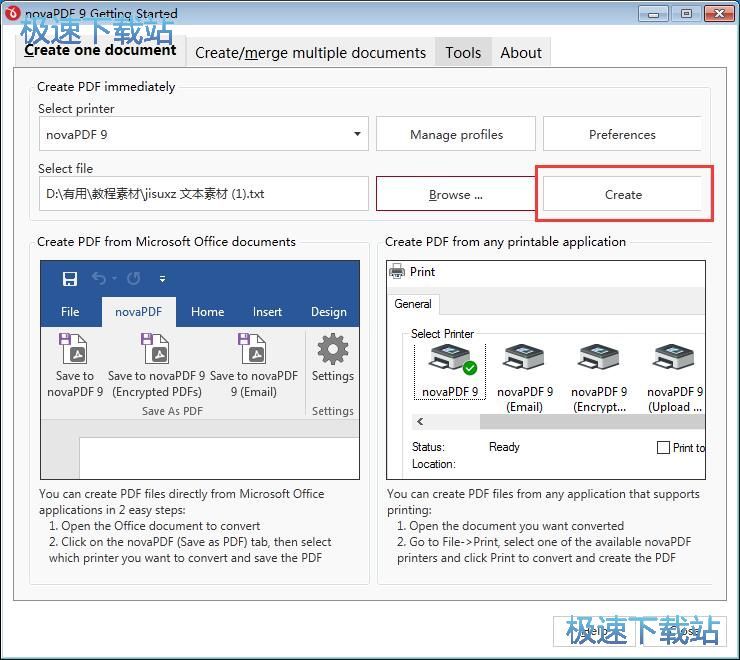Click the save floppy disk icon
This screenshot has height=660, width=740.
(70, 279)
